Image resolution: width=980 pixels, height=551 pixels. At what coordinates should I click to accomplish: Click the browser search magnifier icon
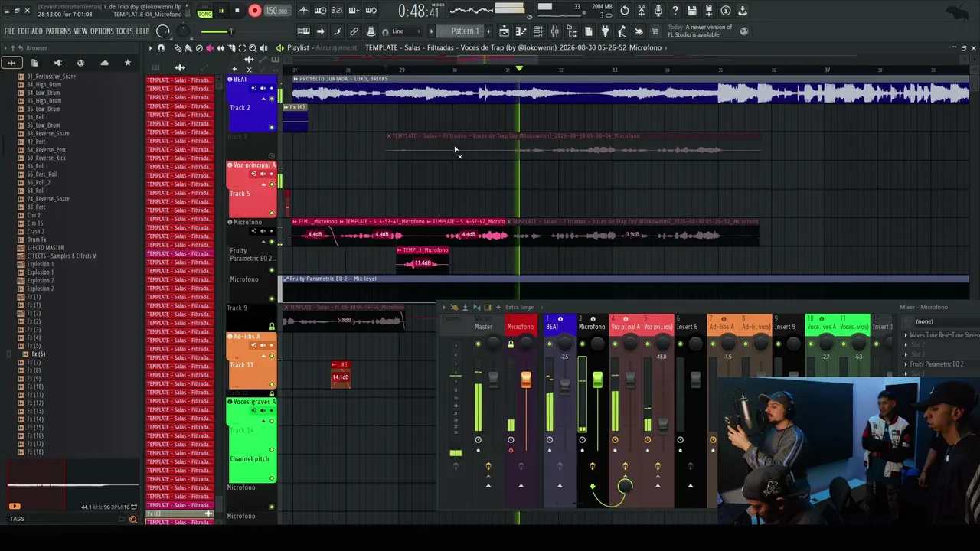point(133,520)
